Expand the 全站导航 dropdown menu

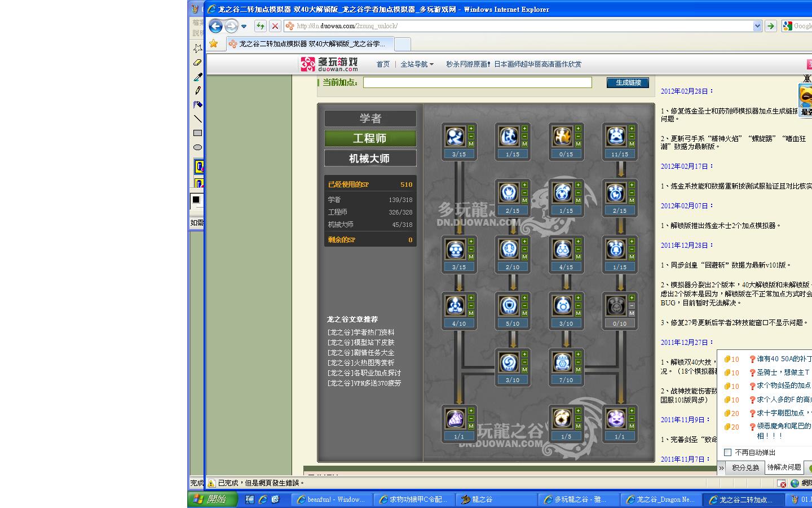tap(417, 64)
